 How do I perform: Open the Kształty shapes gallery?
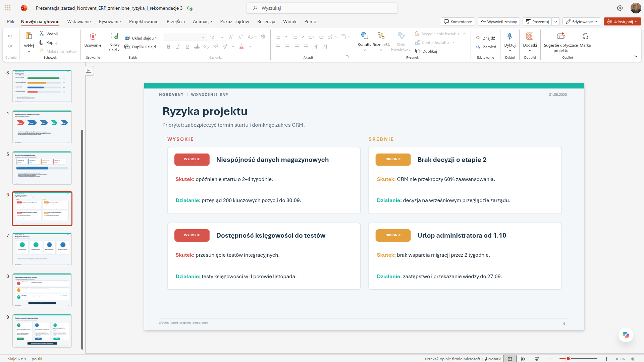(x=364, y=42)
